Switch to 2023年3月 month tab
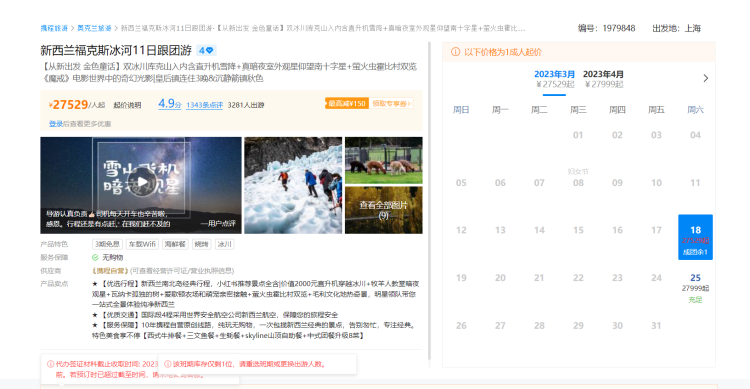Image resolution: width=750 pixels, height=389 pixels. click(554, 79)
